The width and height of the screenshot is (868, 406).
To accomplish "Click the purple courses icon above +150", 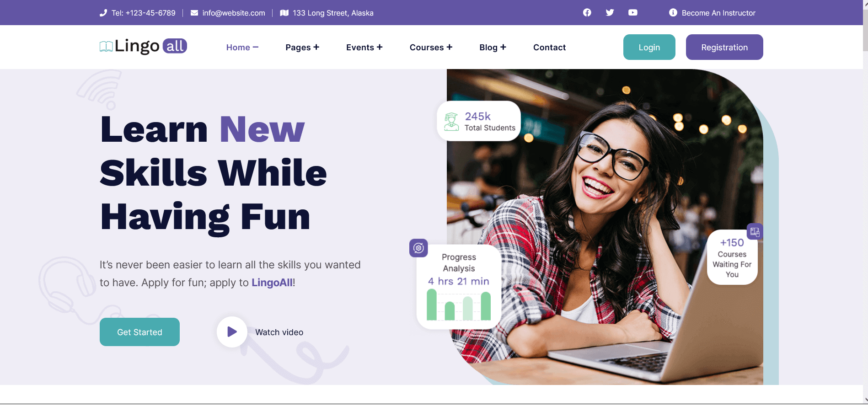I will (755, 232).
